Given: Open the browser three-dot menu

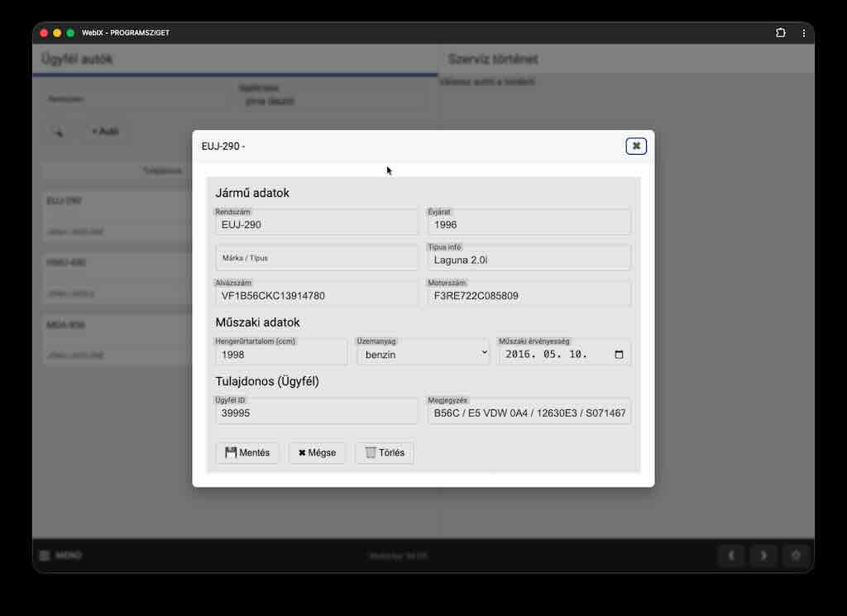Looking at the screenshot, I should pyautogui.click(x=803, y=33).
